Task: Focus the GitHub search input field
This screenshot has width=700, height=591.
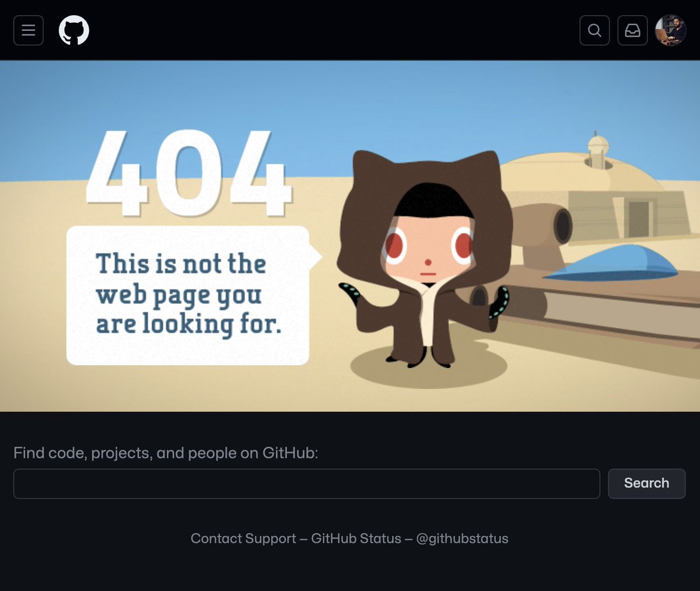Action: (307, 484)
